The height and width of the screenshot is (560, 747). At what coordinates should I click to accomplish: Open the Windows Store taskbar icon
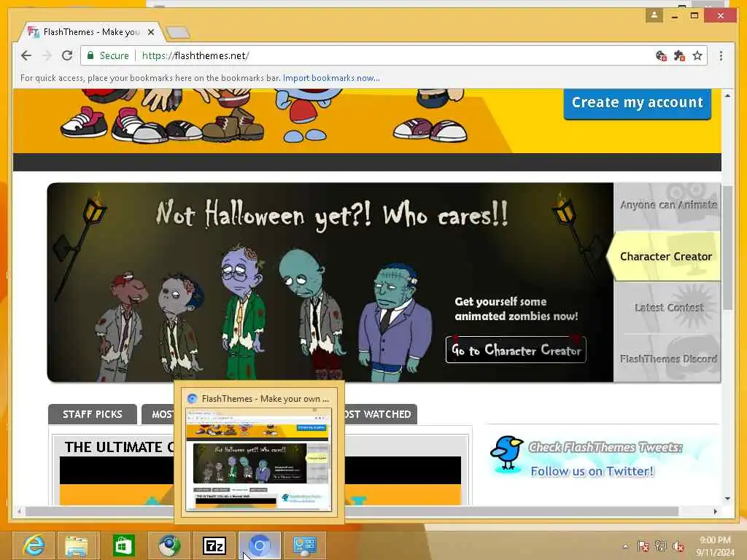pos(123,545)
